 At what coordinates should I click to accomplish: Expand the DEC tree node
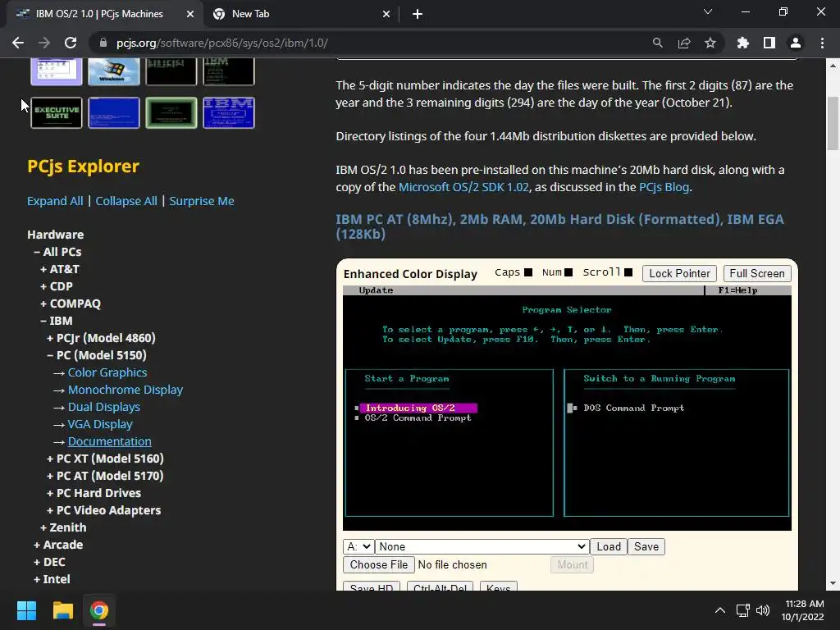point(49,562)
